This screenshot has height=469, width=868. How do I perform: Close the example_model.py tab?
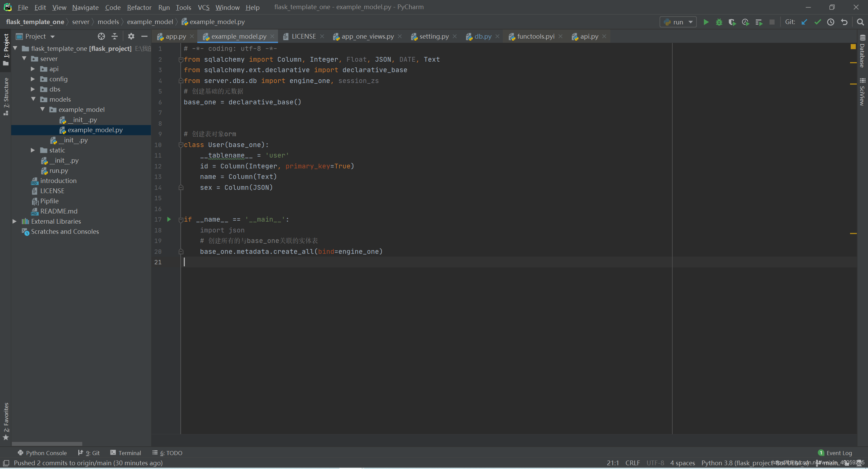pos(272,36)
